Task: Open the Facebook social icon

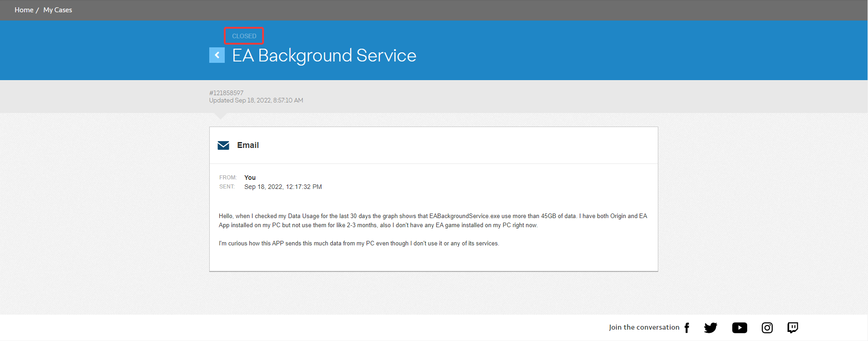Action: (687, 327)
